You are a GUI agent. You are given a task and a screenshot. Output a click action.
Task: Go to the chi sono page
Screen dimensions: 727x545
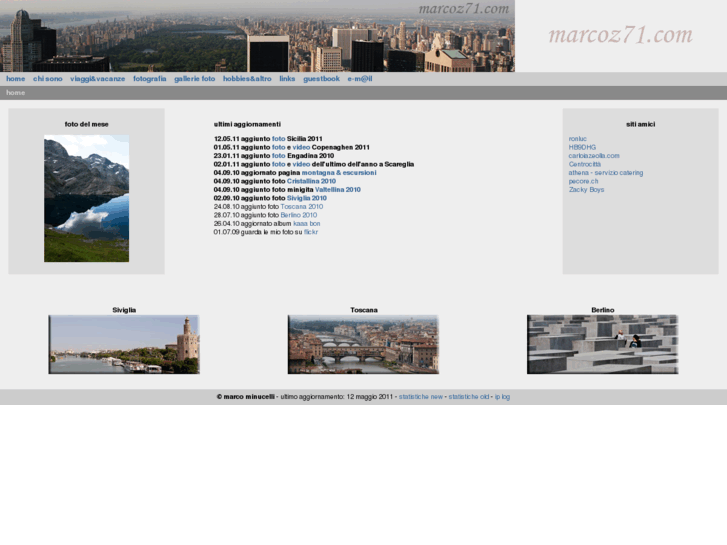tap(47, 79)
